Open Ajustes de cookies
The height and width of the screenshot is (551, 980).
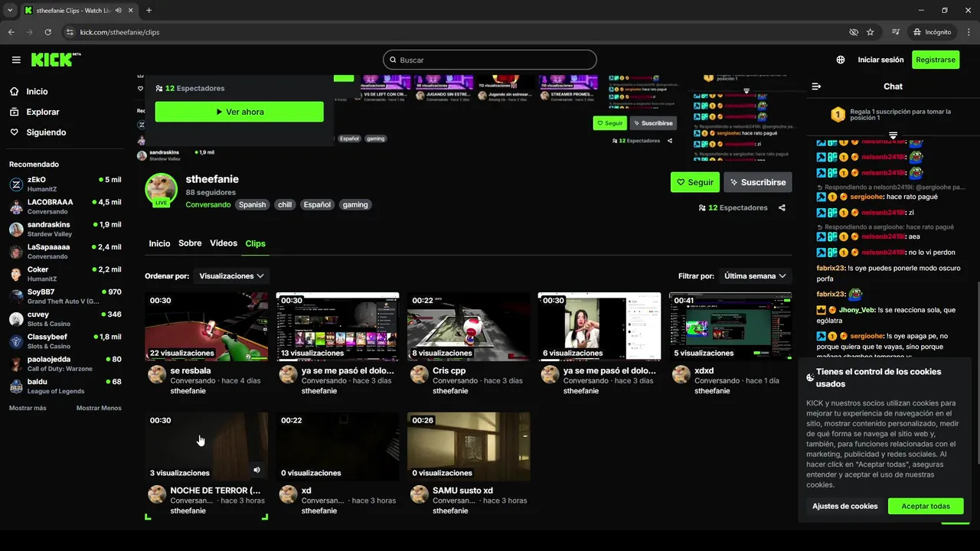[844, 506]
